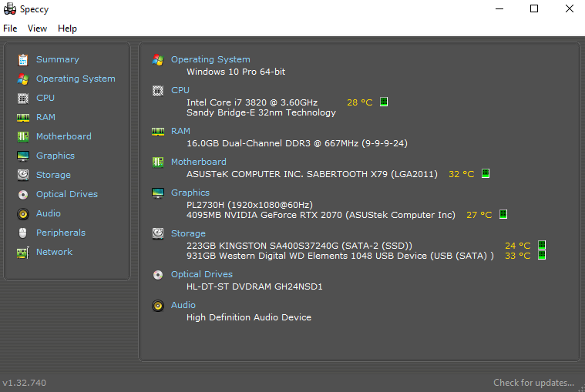The height and width of the screenshot is (392, 585).
Task: Click the Graphics monitor icon in summary panel
Action: [158, 193]
